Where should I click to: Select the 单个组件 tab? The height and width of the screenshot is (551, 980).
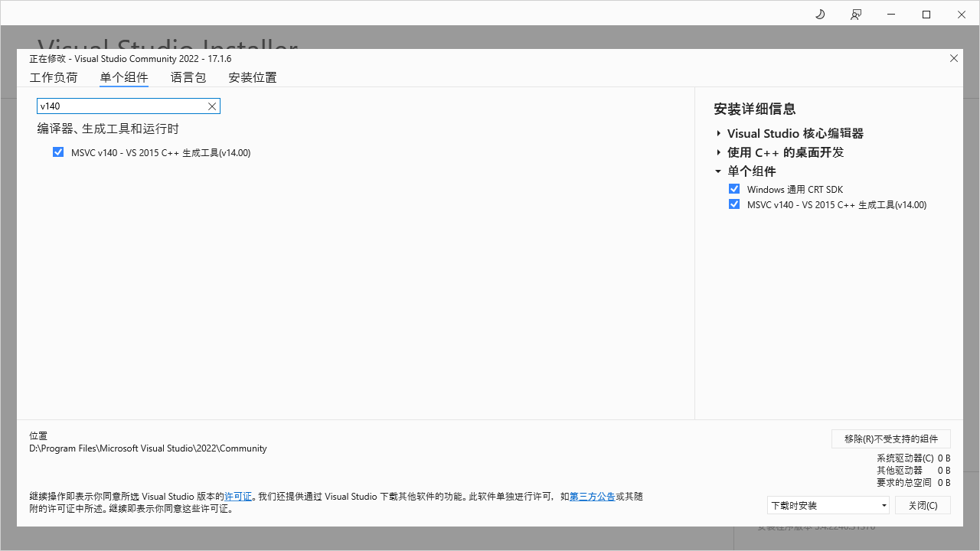click(124, 77)
